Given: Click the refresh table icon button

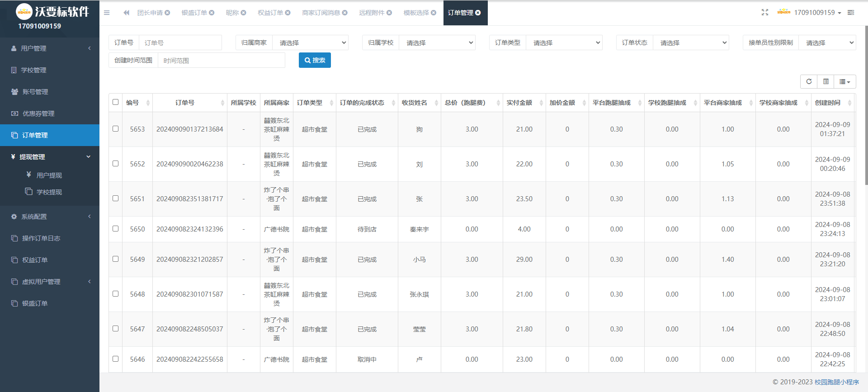Looking at the screenshot, I should tap(809, 81).
